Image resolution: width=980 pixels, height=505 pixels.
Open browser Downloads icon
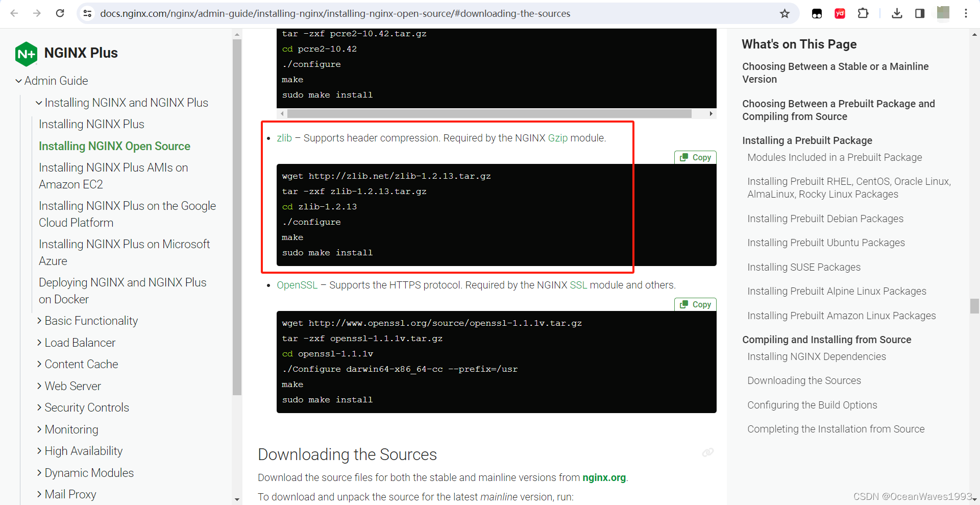pyautogui.click(x=897, y=13)
